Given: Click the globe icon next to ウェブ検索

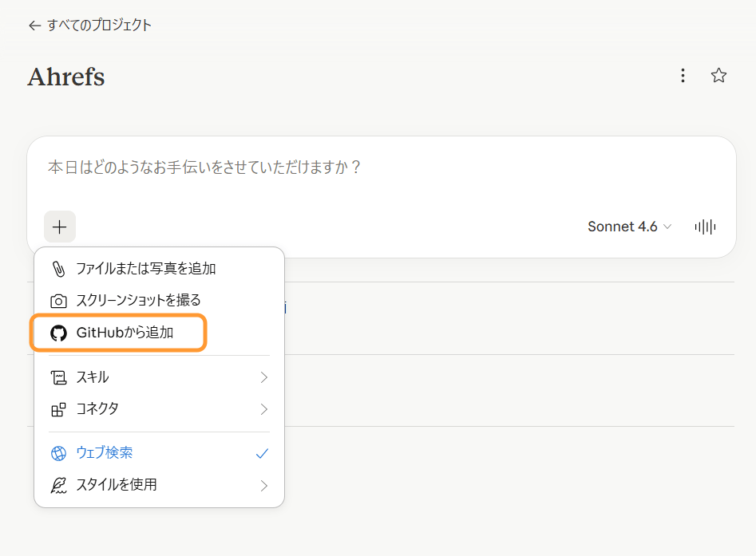Looking at the screenshot, I should [x=60, y=453].
